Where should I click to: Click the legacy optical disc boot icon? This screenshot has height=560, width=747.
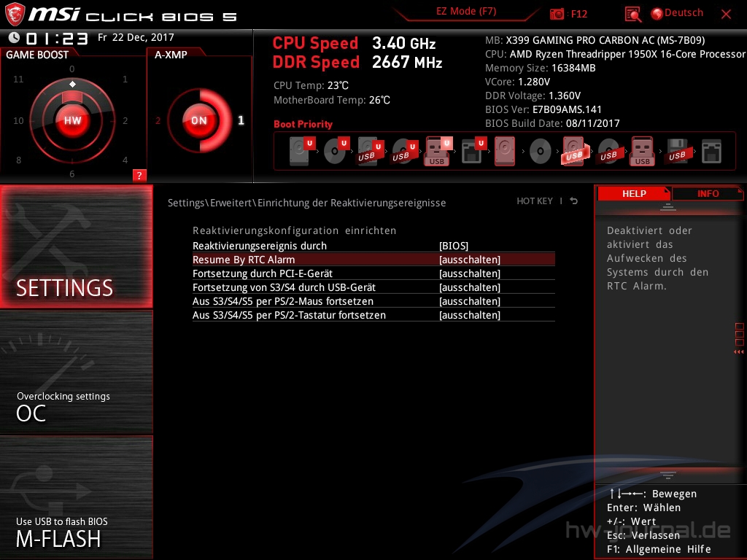click(541, 152)
